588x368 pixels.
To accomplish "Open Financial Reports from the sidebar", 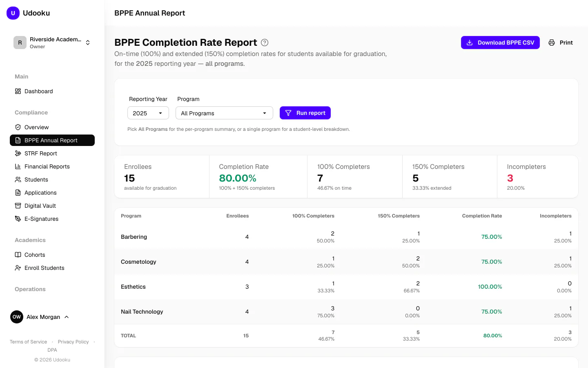I will pos(52,166).
